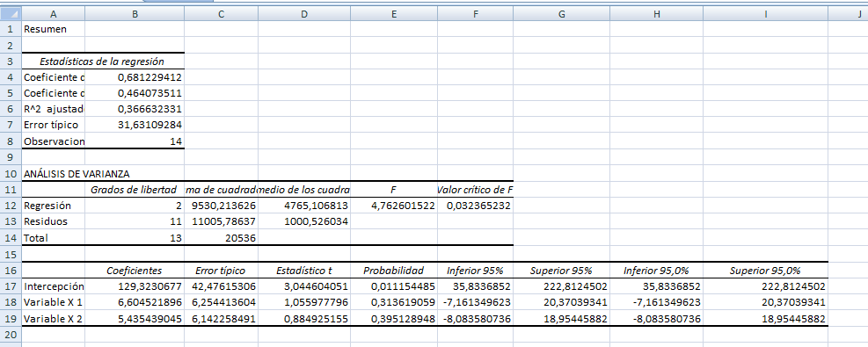Select the cell with value 0,395128948

394,318
